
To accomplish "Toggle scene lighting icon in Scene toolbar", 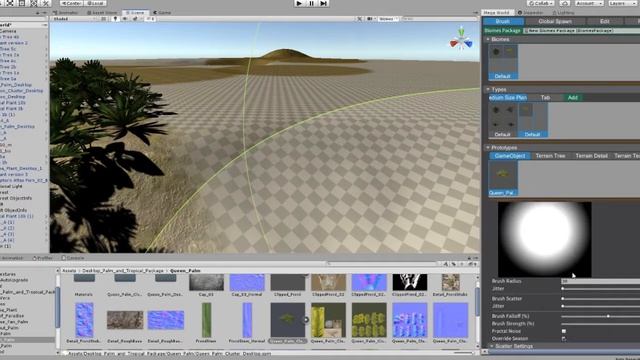I will [115, 19].
